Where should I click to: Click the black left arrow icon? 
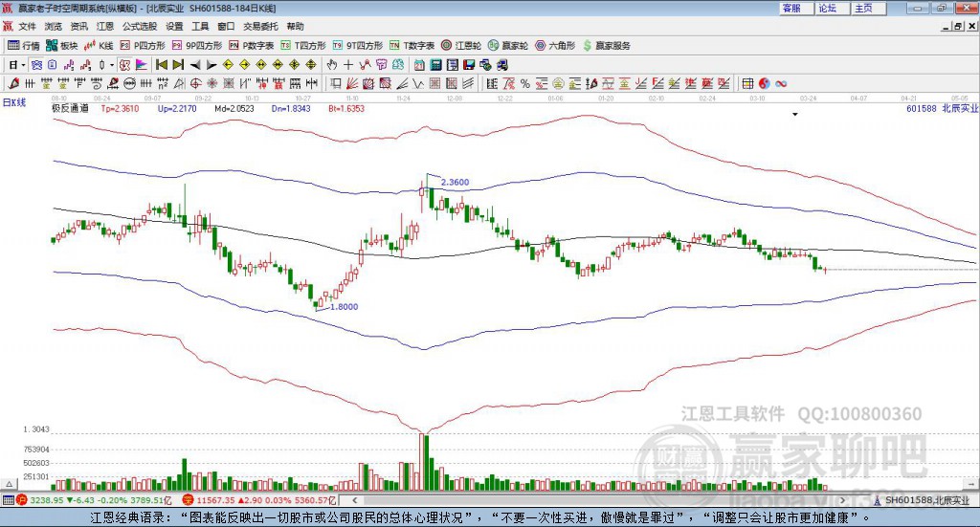(195, 65)
